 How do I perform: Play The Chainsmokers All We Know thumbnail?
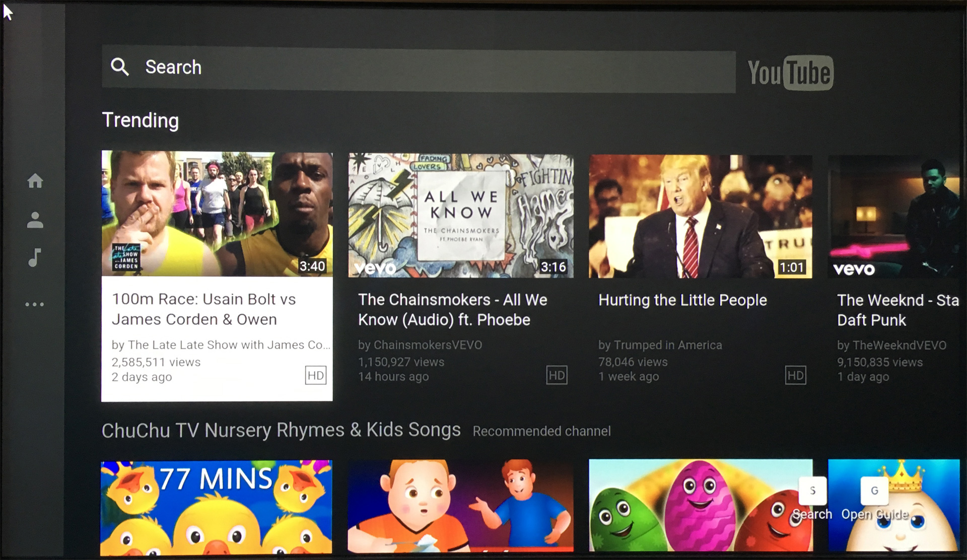[461, 216]
